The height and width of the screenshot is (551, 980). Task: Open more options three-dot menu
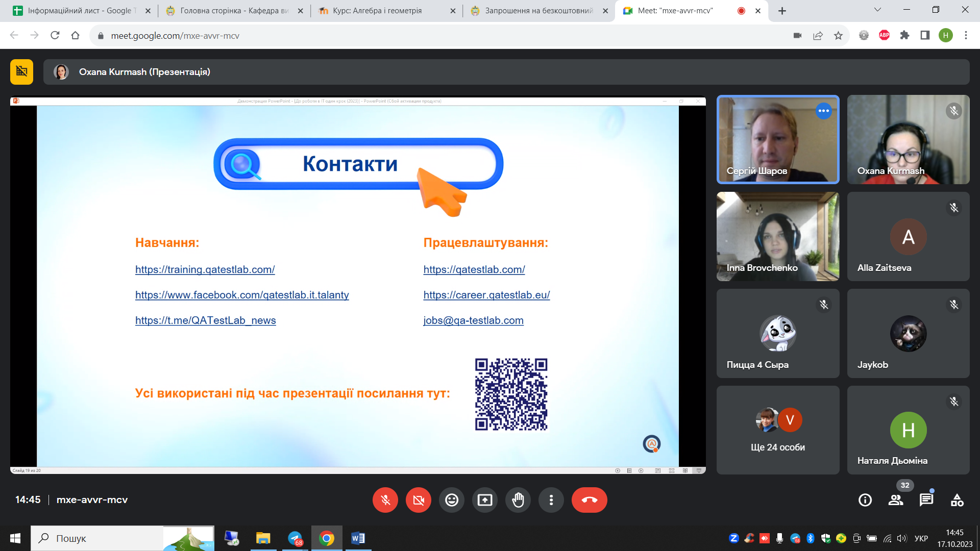pyautogui.click(x=551, y=500)
